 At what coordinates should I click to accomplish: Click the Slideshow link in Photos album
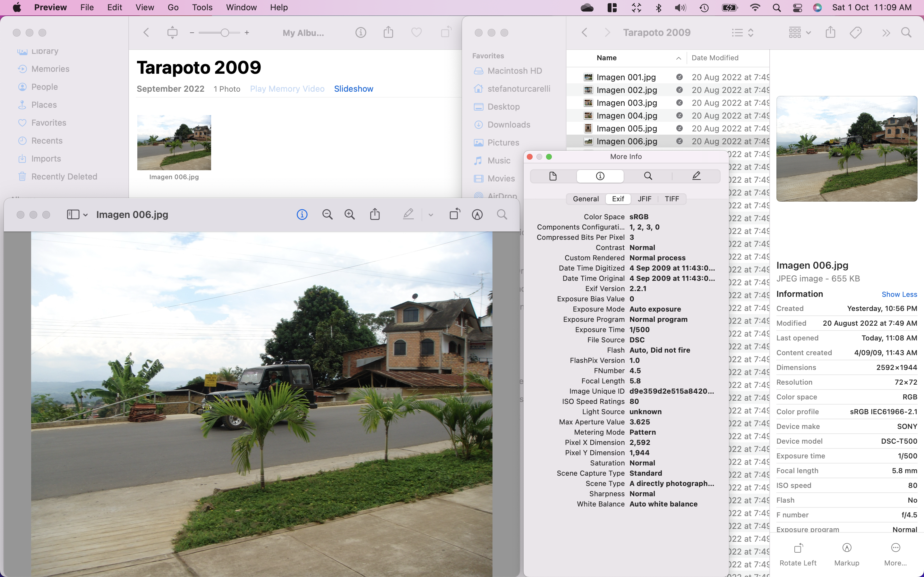click(353, 88)
